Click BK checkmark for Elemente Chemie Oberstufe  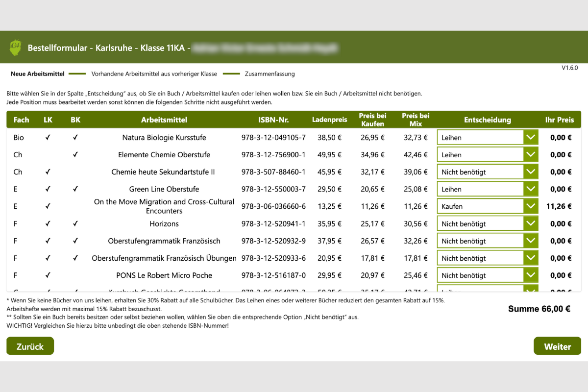pos(75,155)
